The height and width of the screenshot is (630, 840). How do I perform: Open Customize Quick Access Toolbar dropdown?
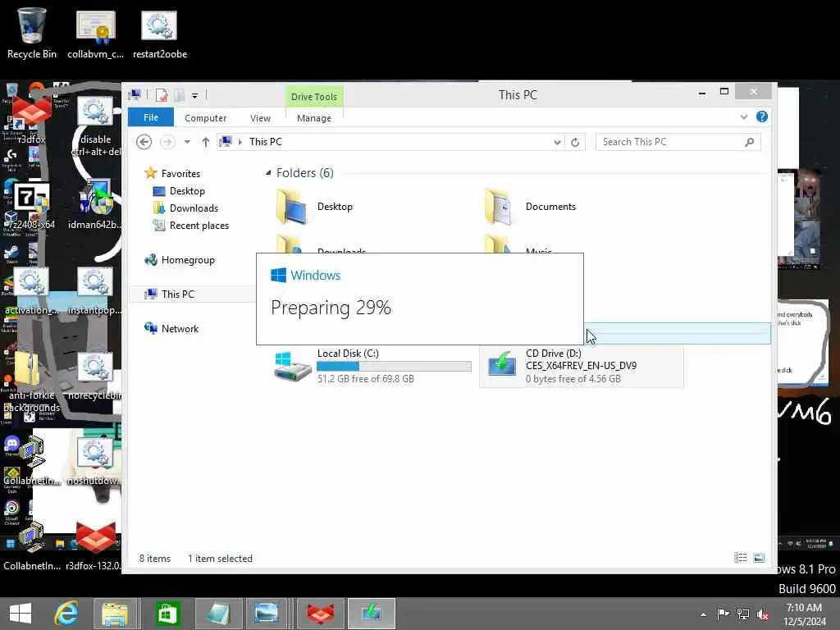(x=195, y=95)
